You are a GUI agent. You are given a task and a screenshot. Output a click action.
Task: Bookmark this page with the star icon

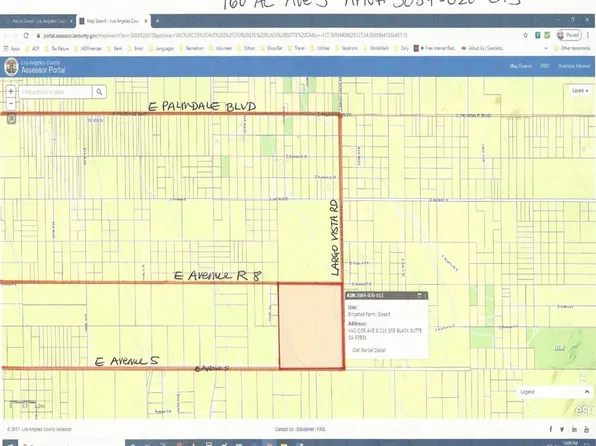525,35
